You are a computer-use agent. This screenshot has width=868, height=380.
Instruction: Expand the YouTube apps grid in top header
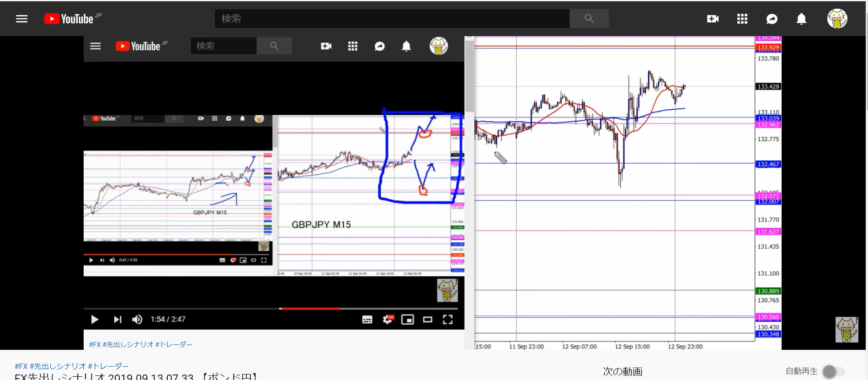point(742,19)
